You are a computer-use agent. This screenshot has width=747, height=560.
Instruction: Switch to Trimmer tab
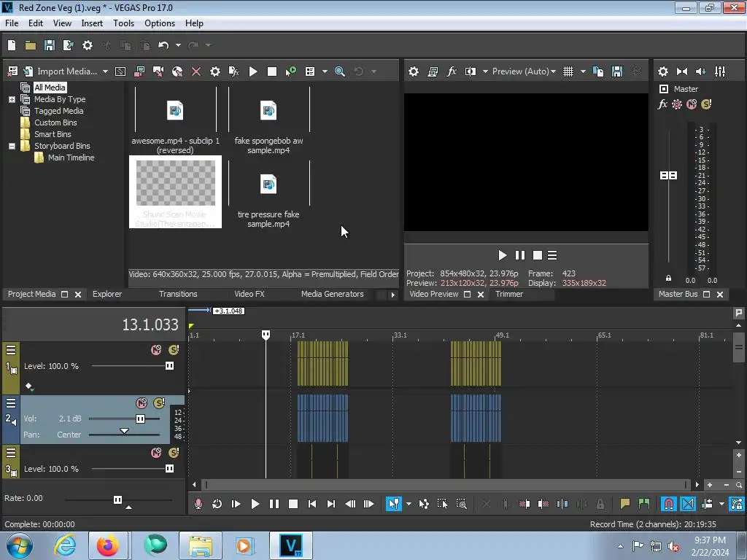coord(508,295)
